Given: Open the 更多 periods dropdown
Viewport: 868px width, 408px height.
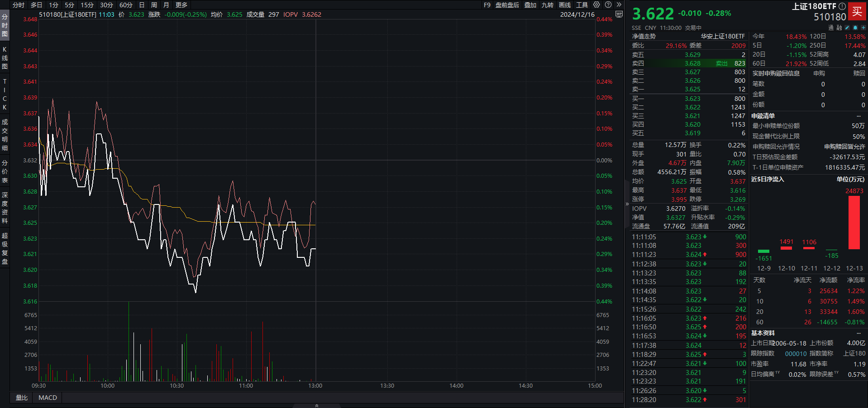Looking at the screenshot, I should pyautogui.click(x=181, y=5).
